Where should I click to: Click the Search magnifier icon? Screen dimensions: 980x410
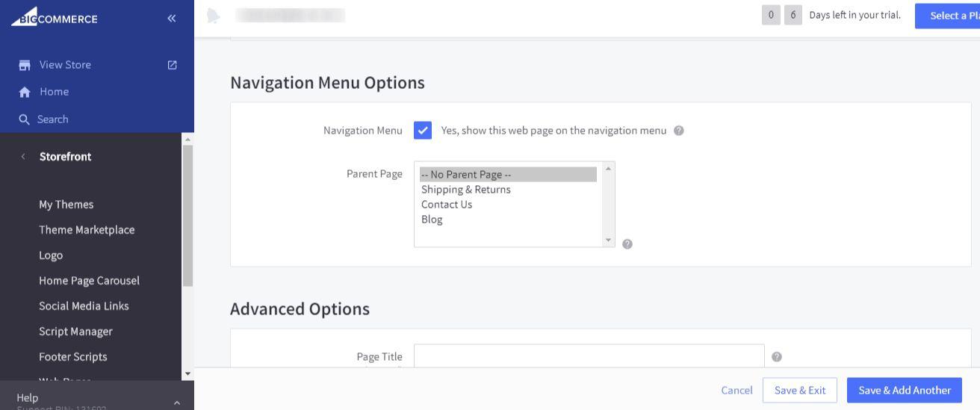pos(25,119)
